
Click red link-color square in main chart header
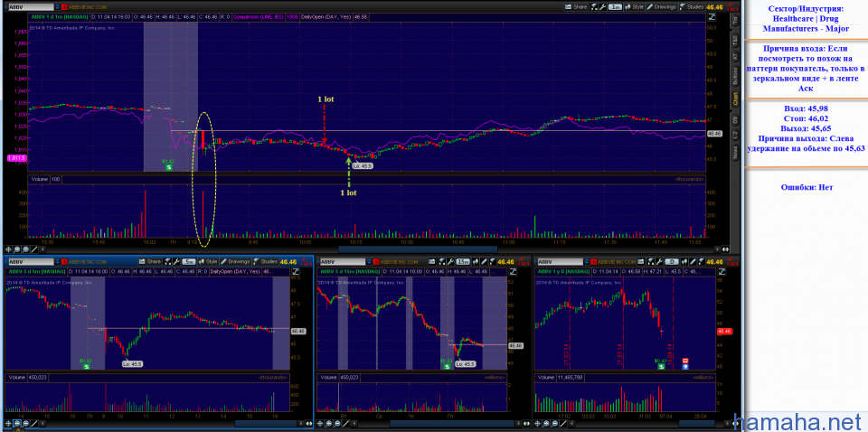pyautogui.click(x=65, y=8)
